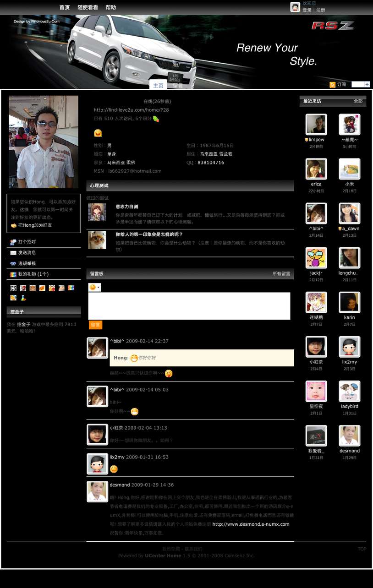Open ~恶魔~ avatar in recent visitors
Viewport: 373px width, 588px height.
point(350,125)
